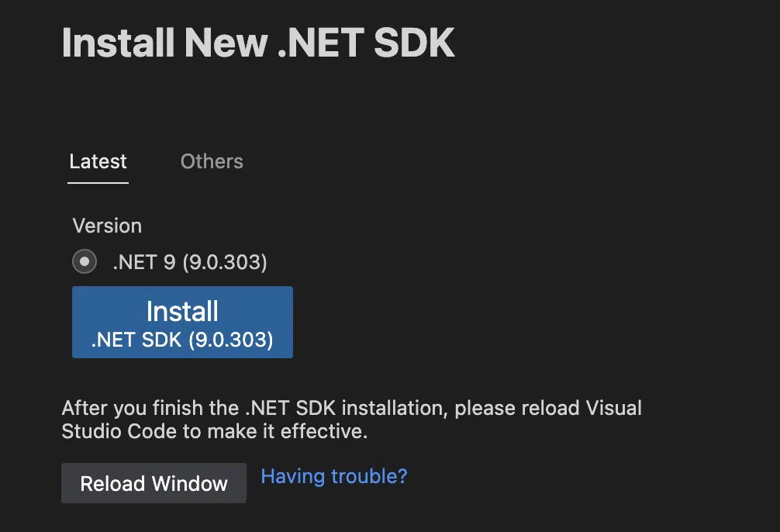This screenshot has height=532, width=780.
Task: Click the radio circle beside .NET 9
Action: (x=85, y=262)
